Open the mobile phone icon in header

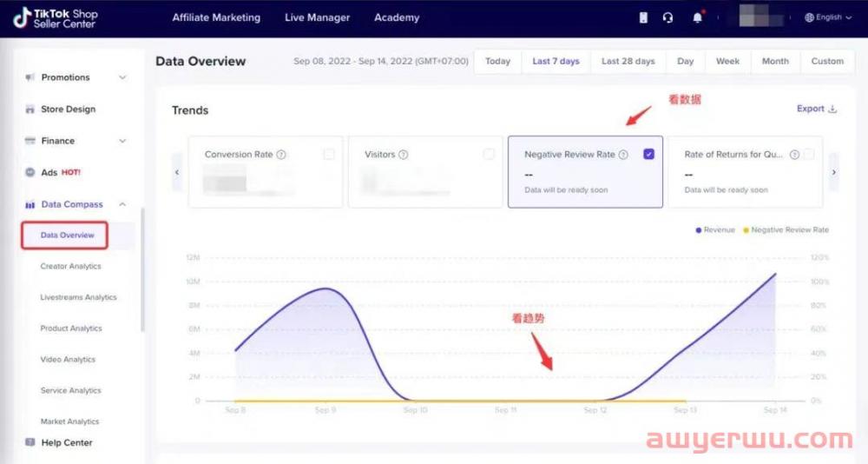[x=643, y=17]
